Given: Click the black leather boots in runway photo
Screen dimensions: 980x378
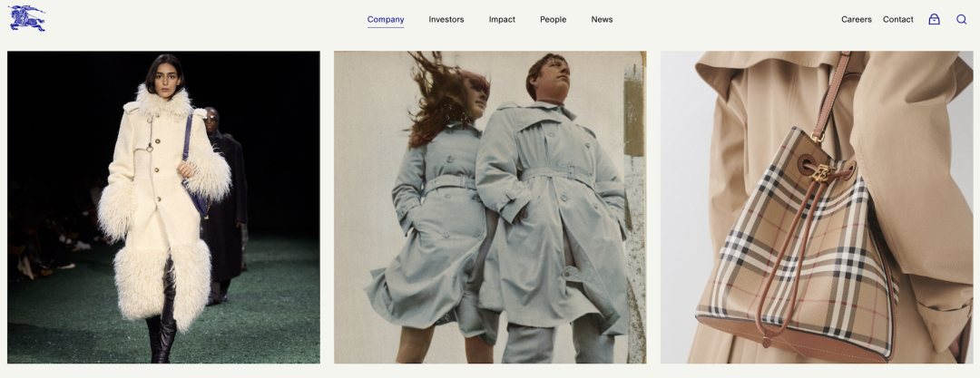Looking at the screenshot, I should (x=162, y=337).
